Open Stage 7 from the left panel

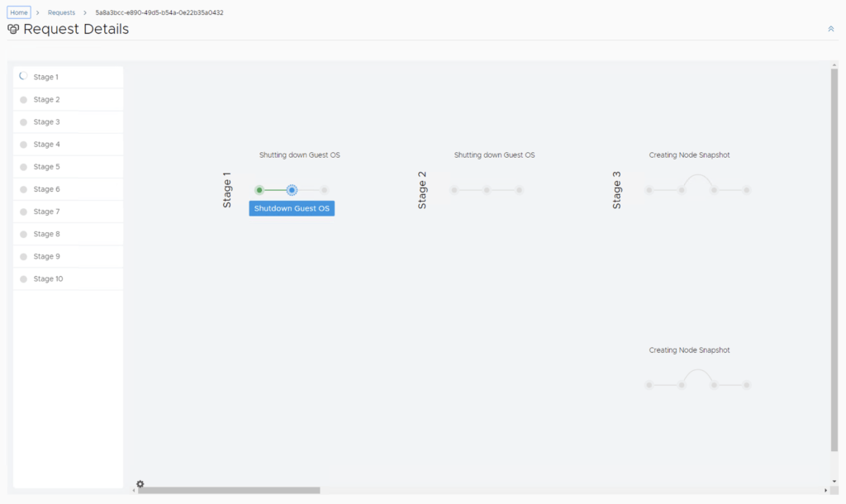click(46, 212)
